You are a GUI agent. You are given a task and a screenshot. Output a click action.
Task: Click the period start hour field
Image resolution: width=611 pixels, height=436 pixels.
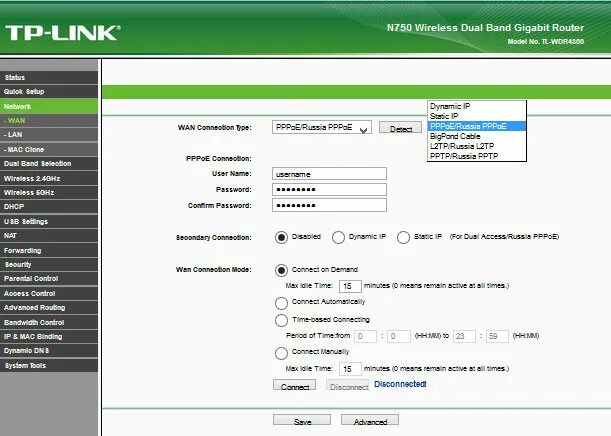pos(366,336)
